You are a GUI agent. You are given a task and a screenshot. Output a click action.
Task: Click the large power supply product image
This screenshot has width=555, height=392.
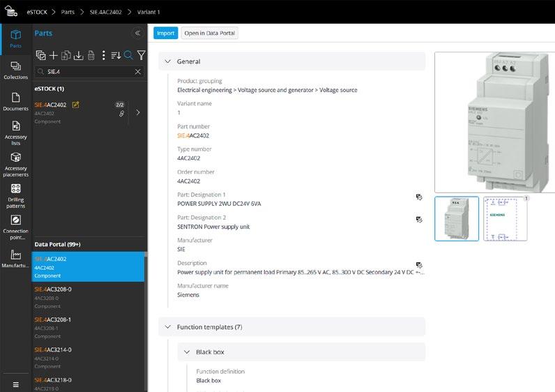[495, 122]
